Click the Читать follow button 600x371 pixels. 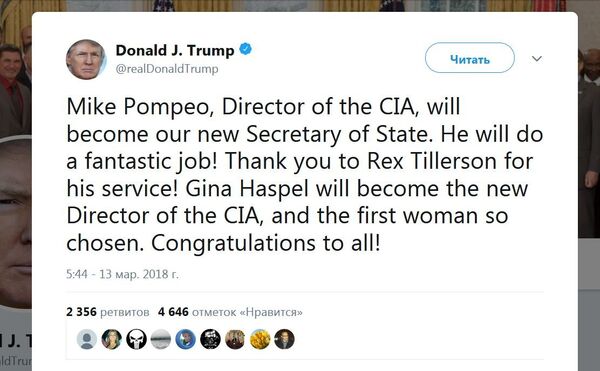(x=470, y=58)
